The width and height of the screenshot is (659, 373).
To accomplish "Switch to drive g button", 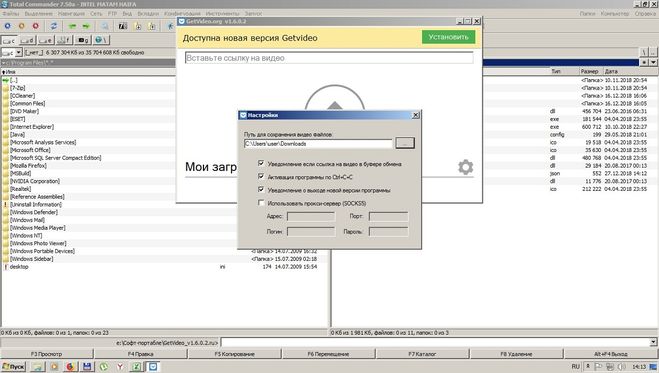I will click(x=83, y=40).
